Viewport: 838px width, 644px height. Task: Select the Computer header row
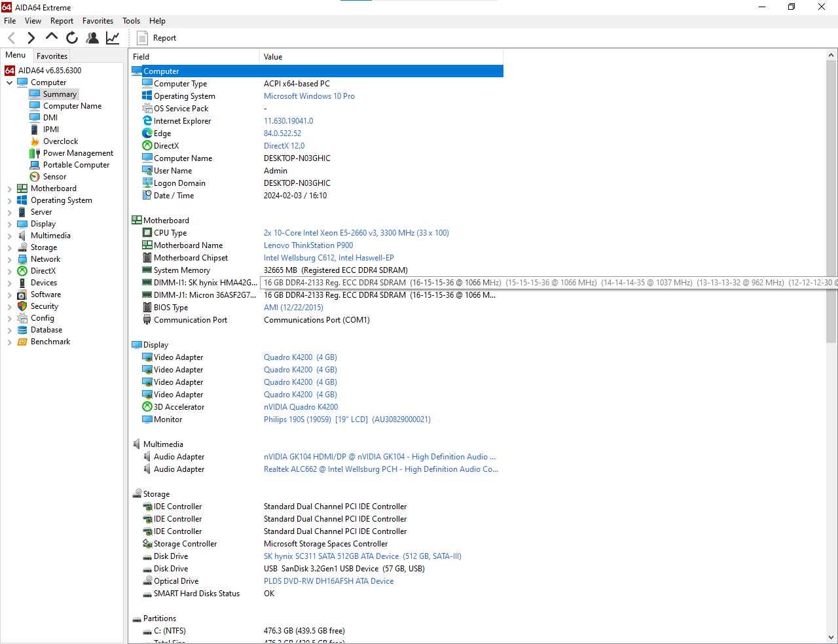coord(317,71)
